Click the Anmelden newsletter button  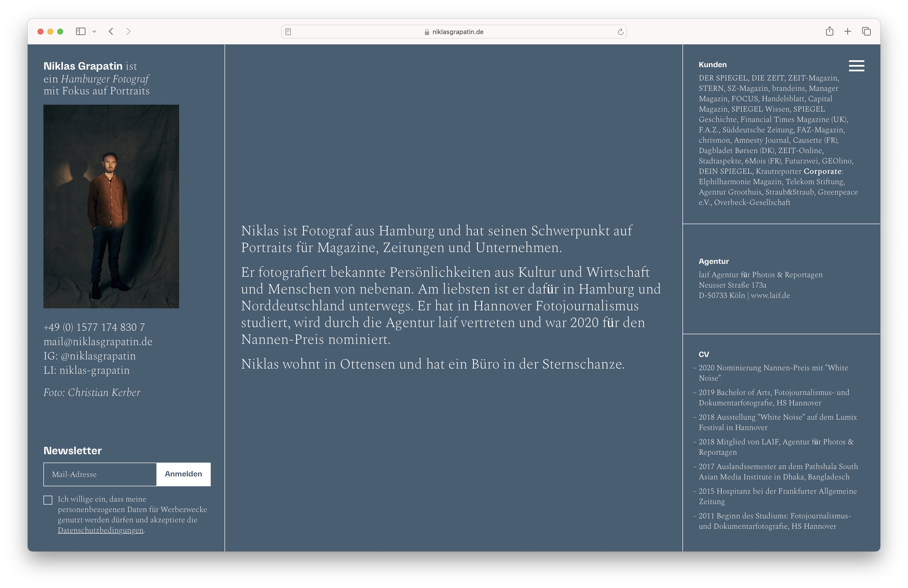(183, 474)
